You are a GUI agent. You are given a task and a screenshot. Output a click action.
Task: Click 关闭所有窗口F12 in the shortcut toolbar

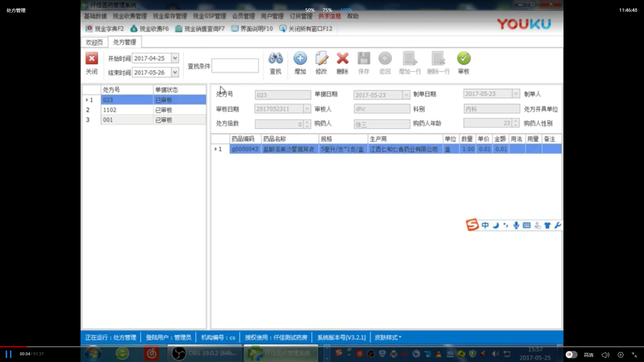[306, 29]
